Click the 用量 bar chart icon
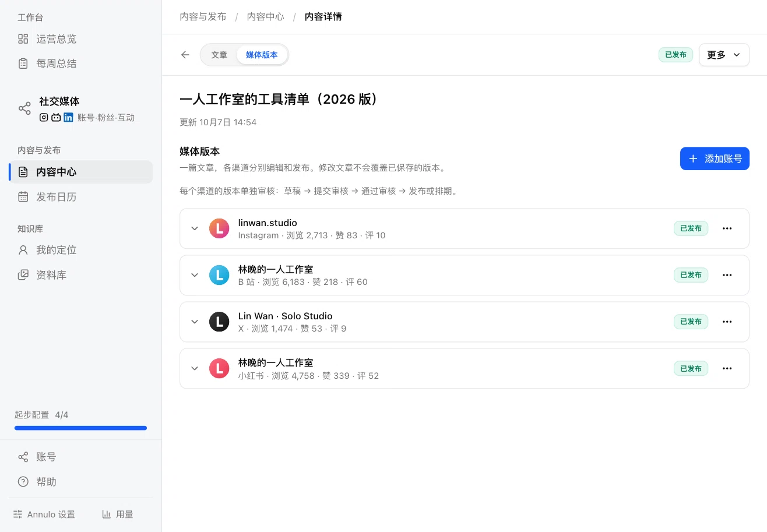Viewport: 767px width, 532px height. (x=107, y=515)
